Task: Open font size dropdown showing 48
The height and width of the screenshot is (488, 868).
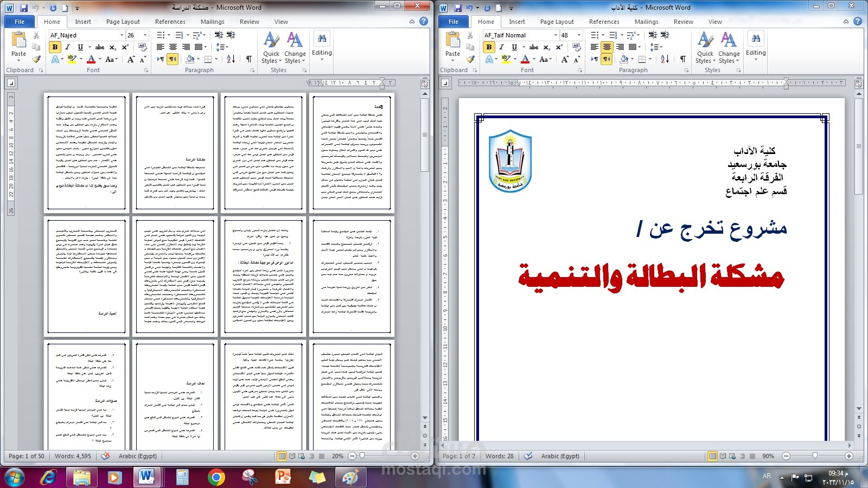Action: point(579,35)
